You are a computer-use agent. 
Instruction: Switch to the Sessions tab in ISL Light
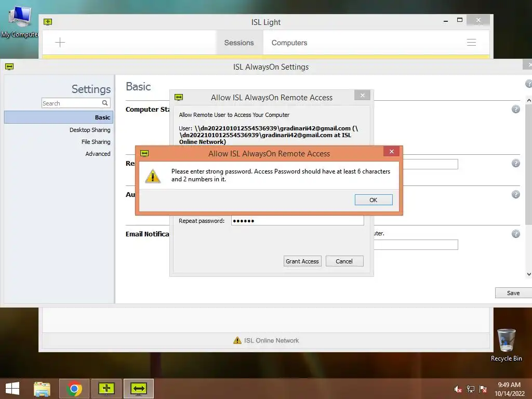(239, 43)
